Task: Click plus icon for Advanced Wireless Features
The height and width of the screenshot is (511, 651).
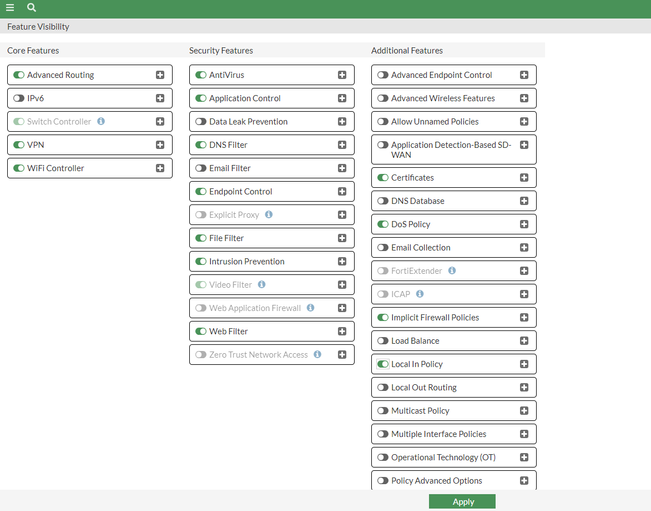Action: coord(524,98)
